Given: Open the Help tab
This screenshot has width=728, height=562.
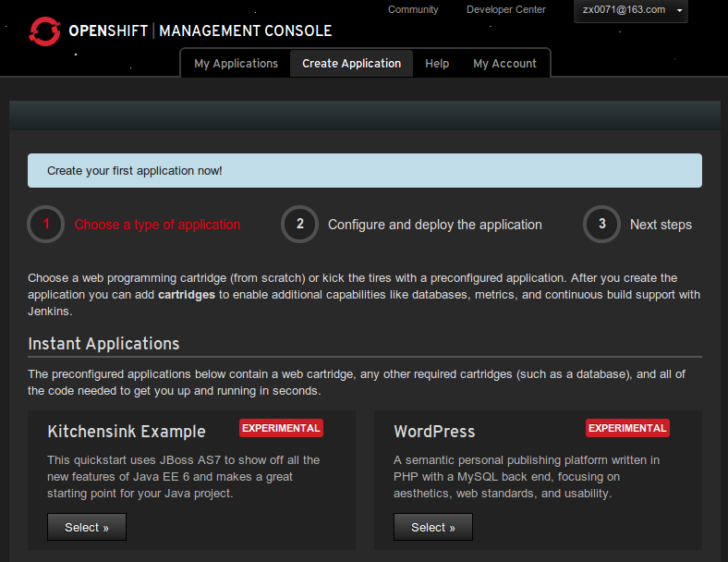Looking at the screenshot, I should [437, 63].
